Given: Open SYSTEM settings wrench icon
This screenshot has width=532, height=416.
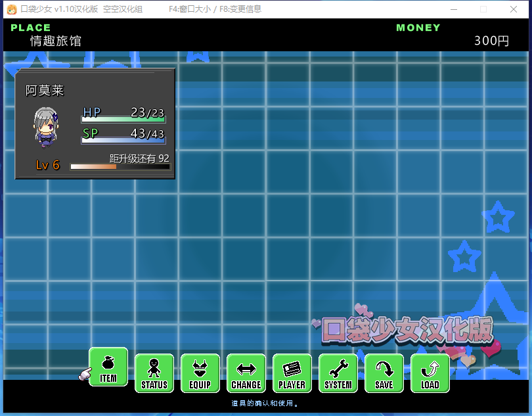Looking at the screenshot, I should pyautogui.click(x=338, y=373).
